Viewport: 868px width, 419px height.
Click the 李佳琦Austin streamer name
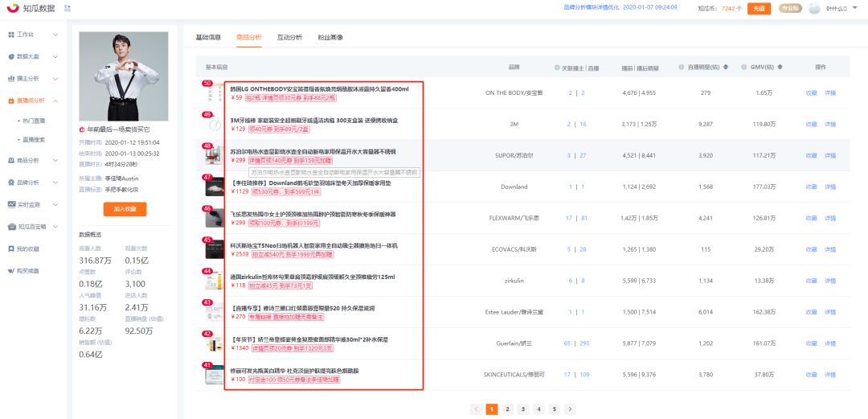click(x=122, y=179)
